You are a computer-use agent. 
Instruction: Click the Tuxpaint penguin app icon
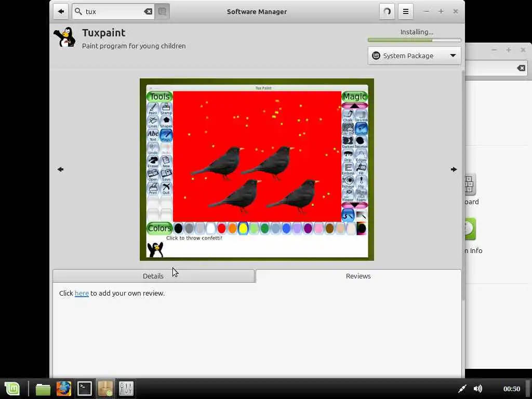[64, 37]
